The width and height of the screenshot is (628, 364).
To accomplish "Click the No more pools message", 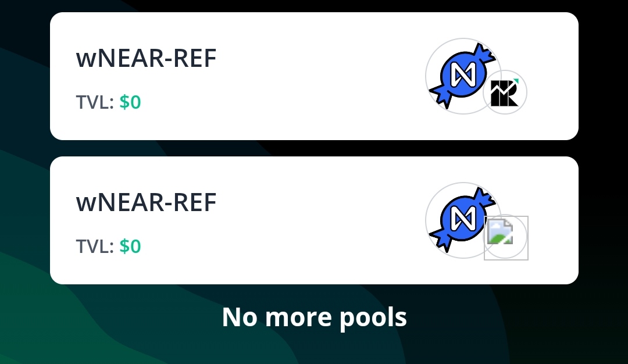I will (x=315, y=317).
